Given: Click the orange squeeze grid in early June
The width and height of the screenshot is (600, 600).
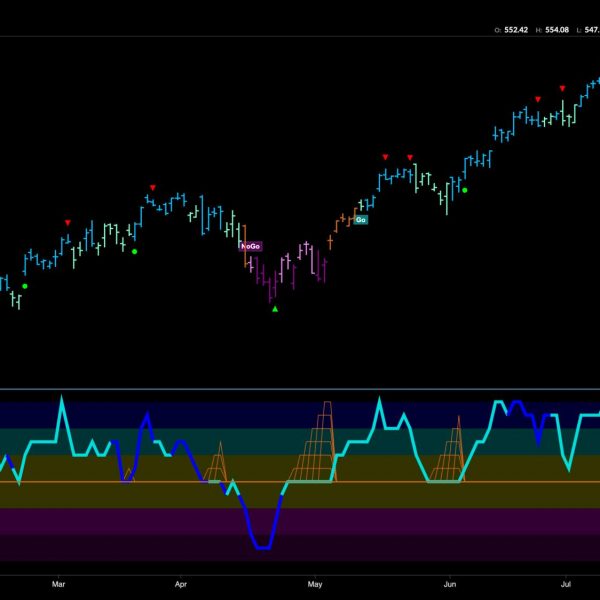Looking at the screenshot, I should (448, 449).
